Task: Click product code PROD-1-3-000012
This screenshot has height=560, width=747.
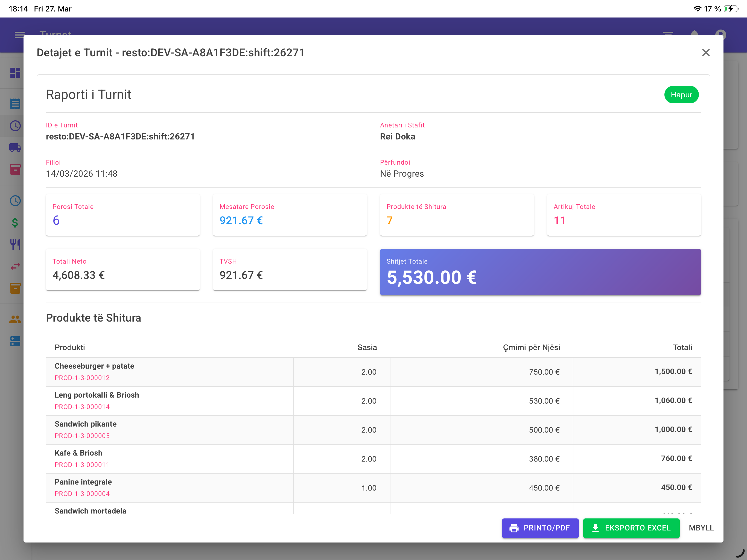Action: point(82,378)
